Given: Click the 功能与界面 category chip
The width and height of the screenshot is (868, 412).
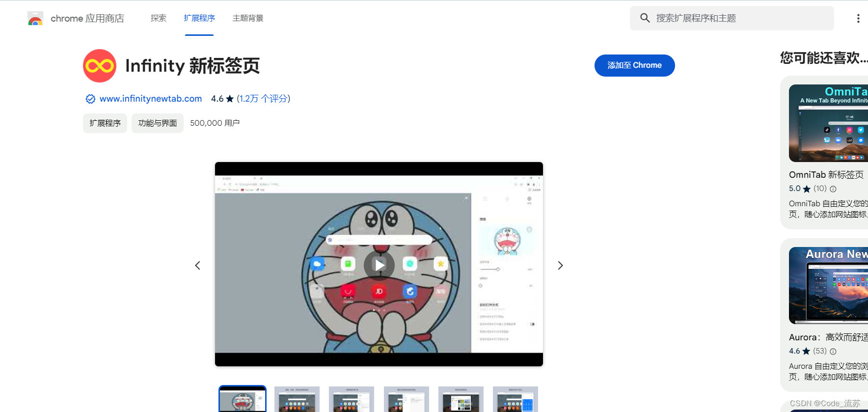Looking at the screenshot, I should [158, 123].
